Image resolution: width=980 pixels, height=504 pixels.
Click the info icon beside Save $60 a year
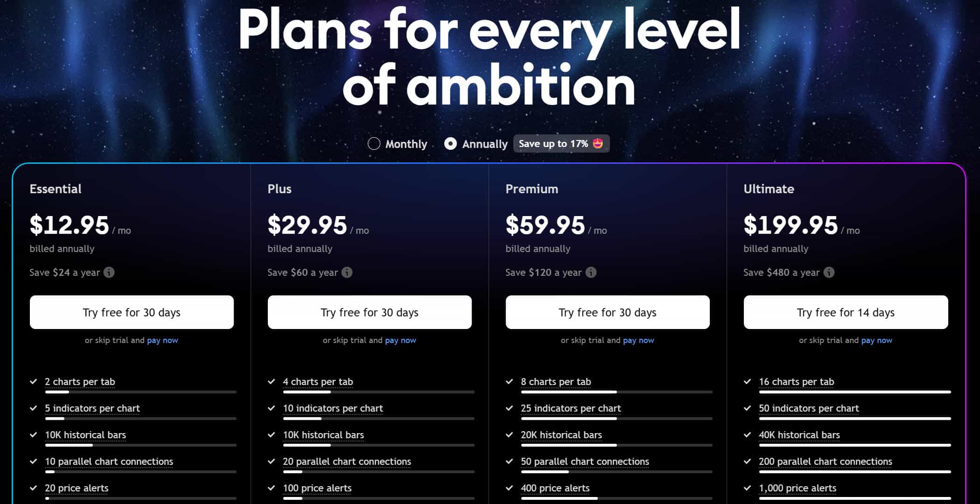pos(347,273)
